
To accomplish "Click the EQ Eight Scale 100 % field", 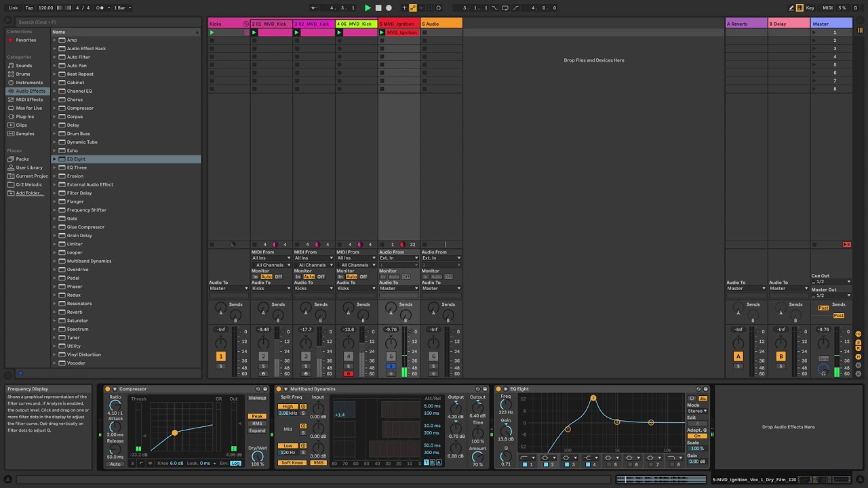I will coord(697,449).
